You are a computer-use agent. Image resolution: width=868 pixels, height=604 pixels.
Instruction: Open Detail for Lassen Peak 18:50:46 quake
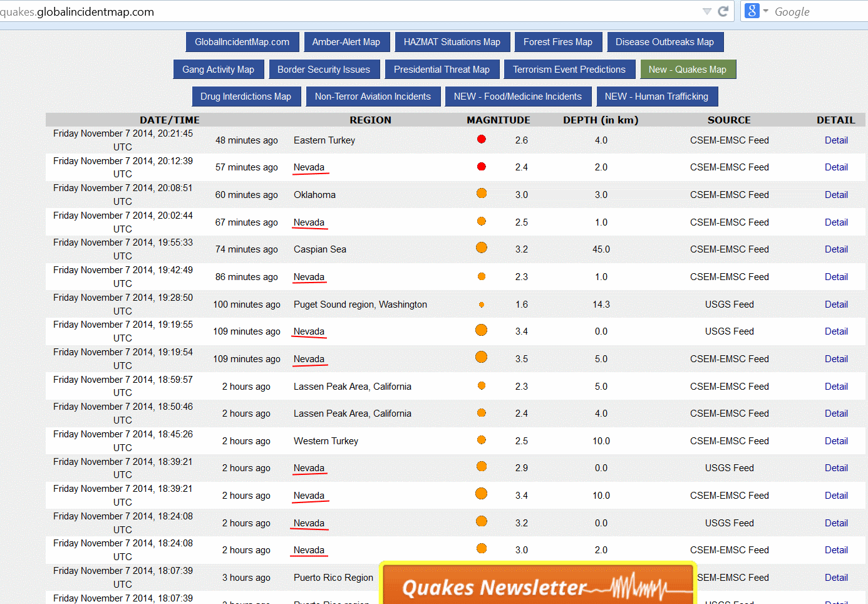(x=836, y=414)
